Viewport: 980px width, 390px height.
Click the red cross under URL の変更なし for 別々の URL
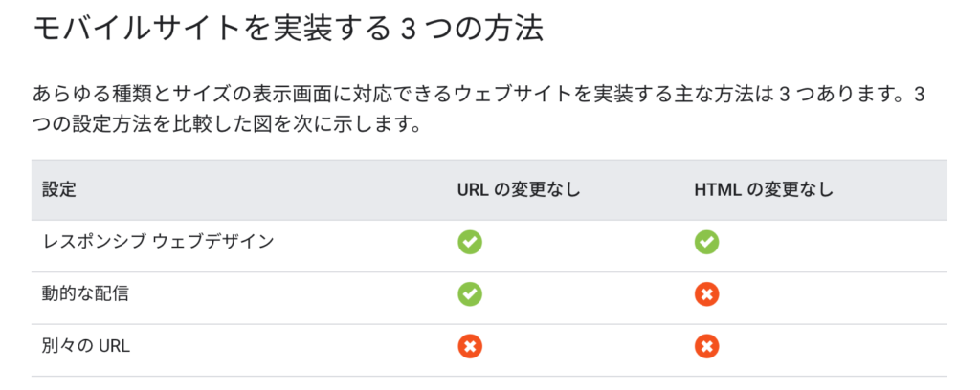point(469,346)
